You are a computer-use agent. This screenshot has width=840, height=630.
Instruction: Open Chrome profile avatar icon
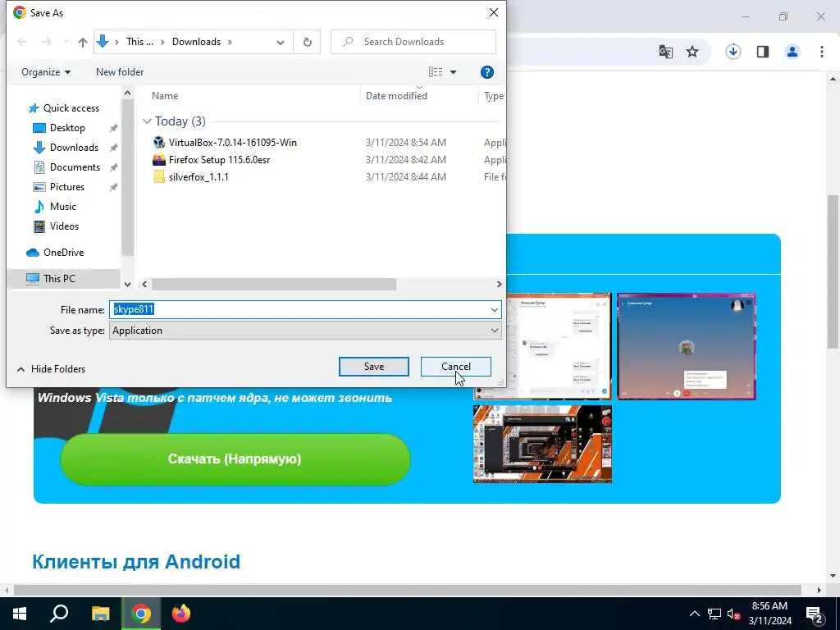(x=792, y=52)
